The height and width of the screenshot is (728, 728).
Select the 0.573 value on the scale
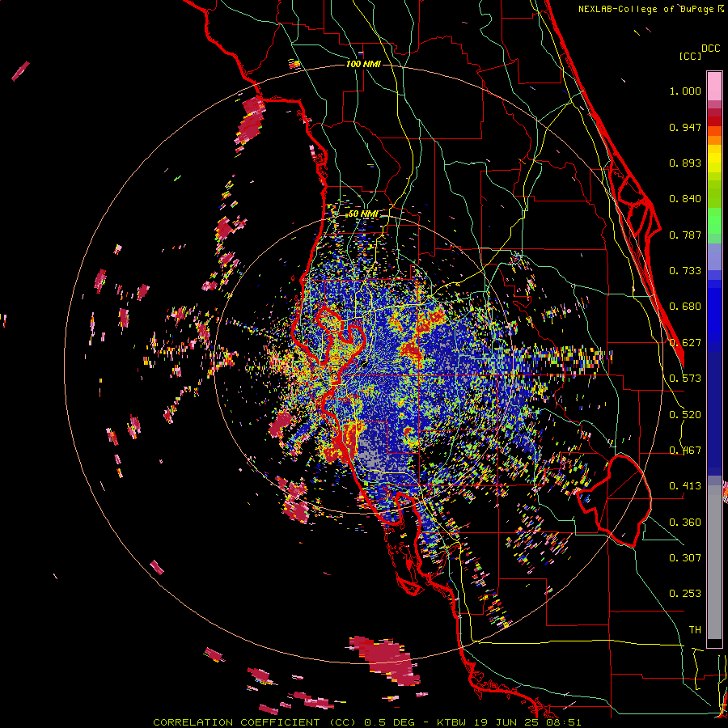click(x=685, y=379)
